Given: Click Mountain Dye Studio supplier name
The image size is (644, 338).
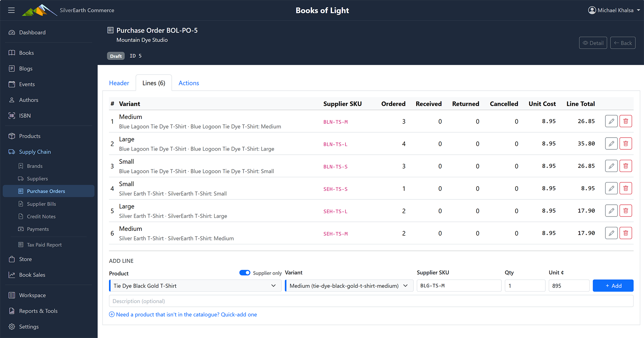Looking at the screenshot, I should [x=142, y=40].
